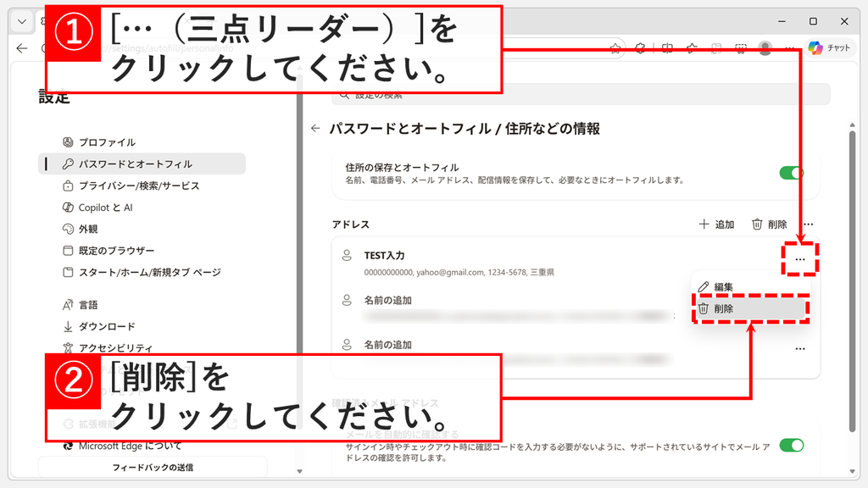Click main page scrollbar down arrow
Image resolution: width=868 pixels, height=488 pixels.
(x=853, y=471)
